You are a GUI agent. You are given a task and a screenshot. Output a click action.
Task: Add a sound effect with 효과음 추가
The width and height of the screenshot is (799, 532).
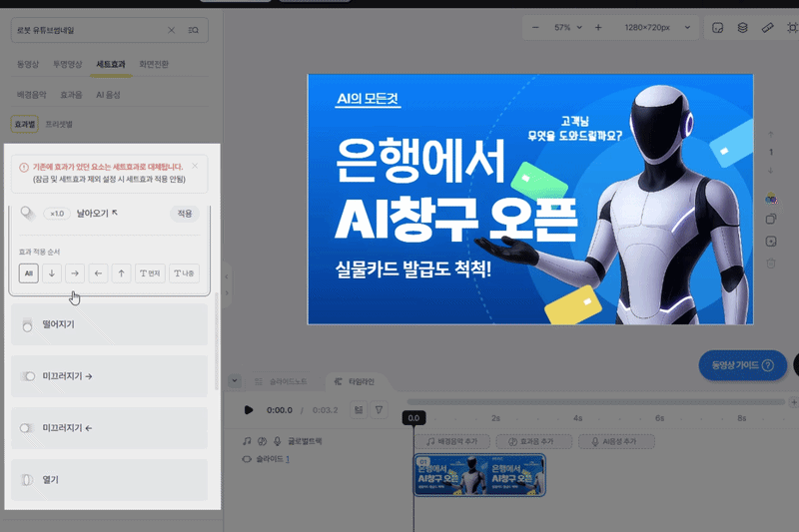click(x=534, y=441)
